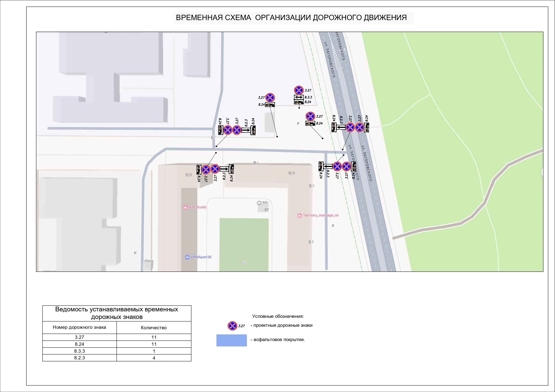Click the quantity 4 cell for sign 8.2.3
The width and height of the screenshot is (555, 392).
click(x=154, y=358)
